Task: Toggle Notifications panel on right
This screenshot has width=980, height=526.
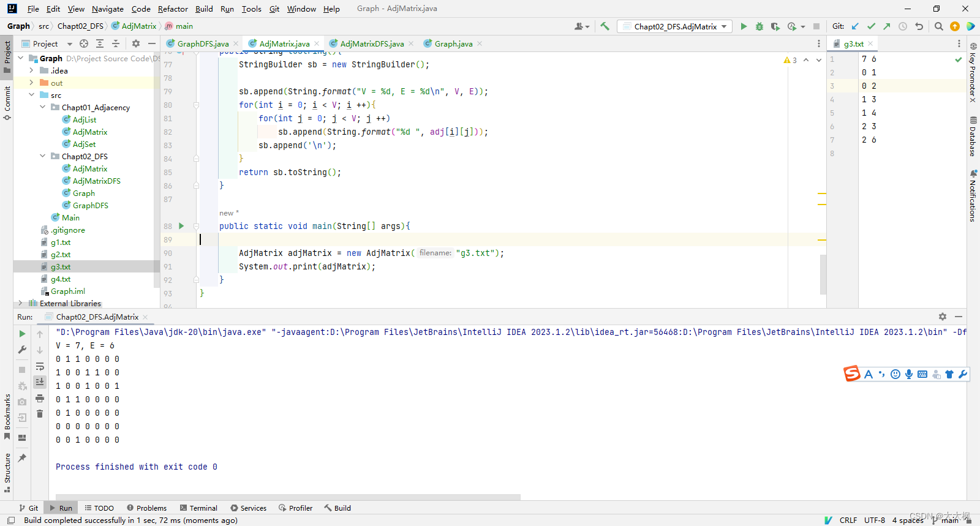Action: [x=973, y=196]
